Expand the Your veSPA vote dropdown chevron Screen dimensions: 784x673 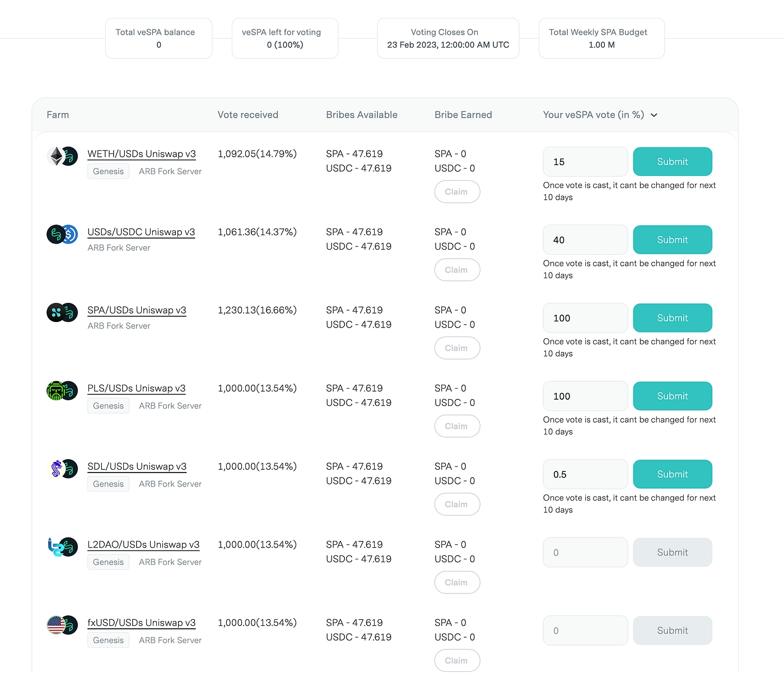pyautogui.click(x=654, y=115)
